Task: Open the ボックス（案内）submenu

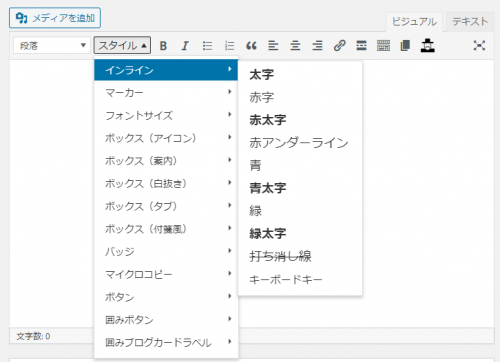Action: (x=166, y=161)
